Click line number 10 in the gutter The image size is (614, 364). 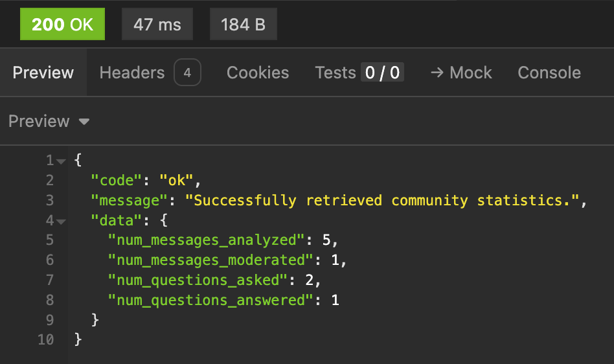coord(46,339)
